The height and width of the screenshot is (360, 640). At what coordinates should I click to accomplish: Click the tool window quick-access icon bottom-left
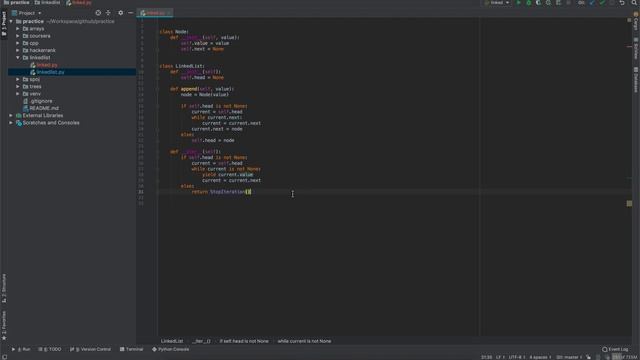pyautogui.click(x=4, y=357)
